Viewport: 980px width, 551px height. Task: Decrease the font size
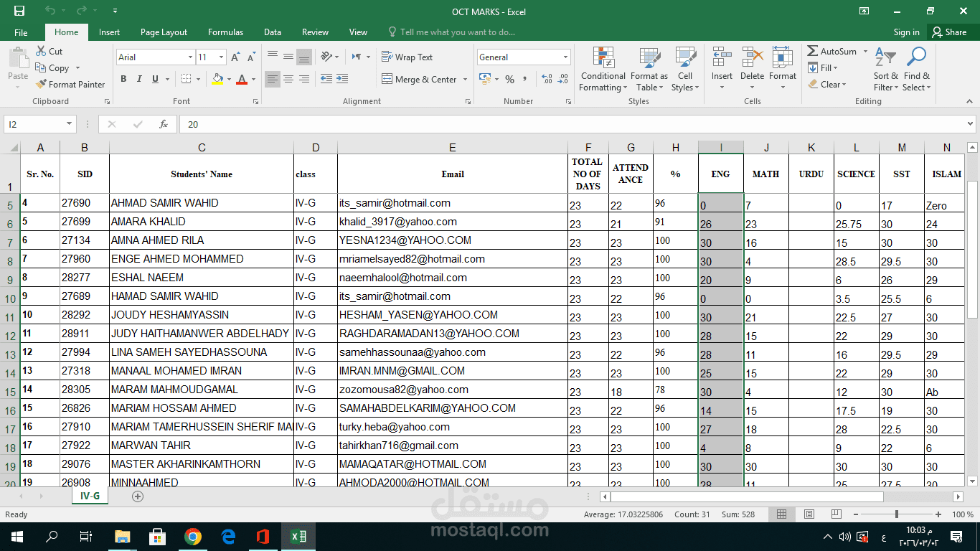[x=252, y=57]
